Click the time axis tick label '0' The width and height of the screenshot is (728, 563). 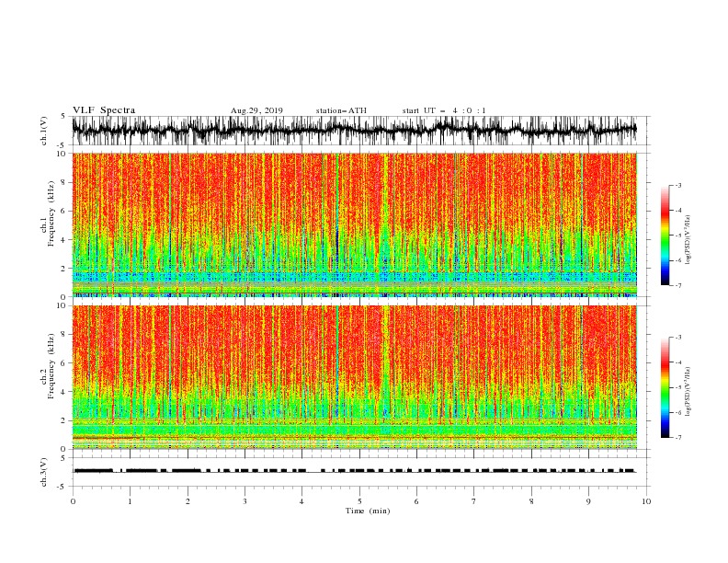coord(73,501)
